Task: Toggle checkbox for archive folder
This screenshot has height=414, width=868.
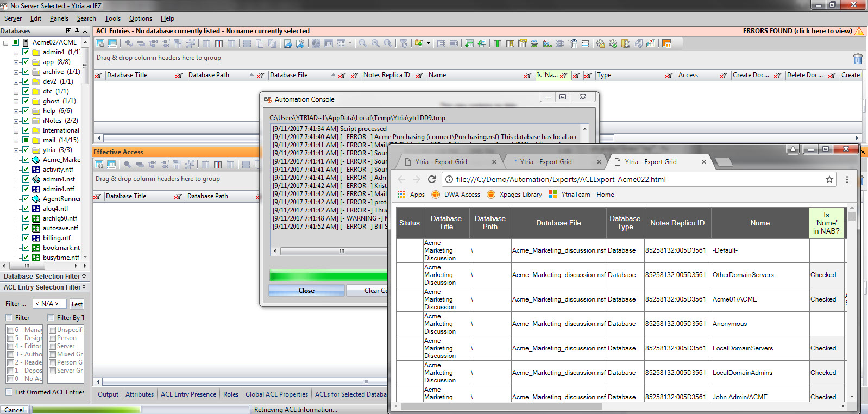Action: point(26,72)
